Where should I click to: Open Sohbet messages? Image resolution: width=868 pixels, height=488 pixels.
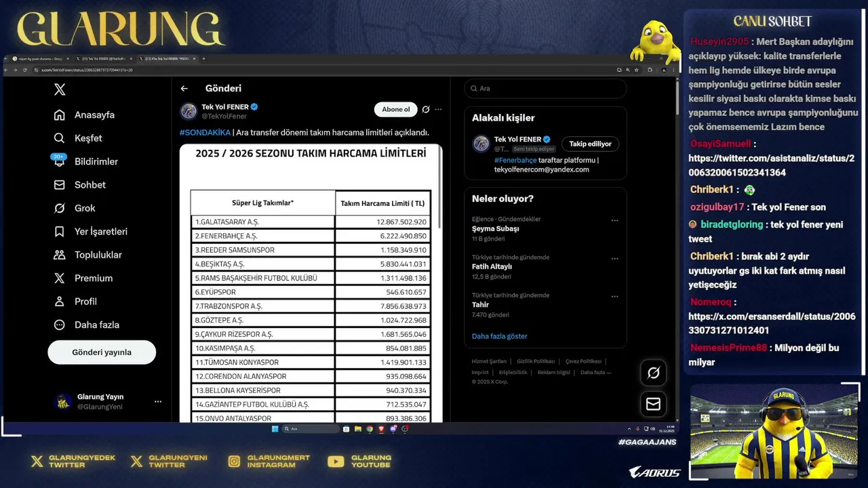80,185
